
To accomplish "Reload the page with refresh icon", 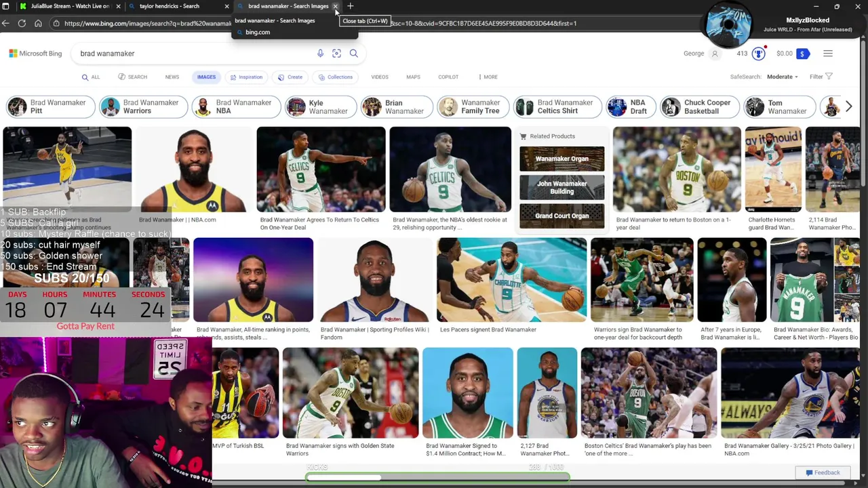I will click(22, 23).
